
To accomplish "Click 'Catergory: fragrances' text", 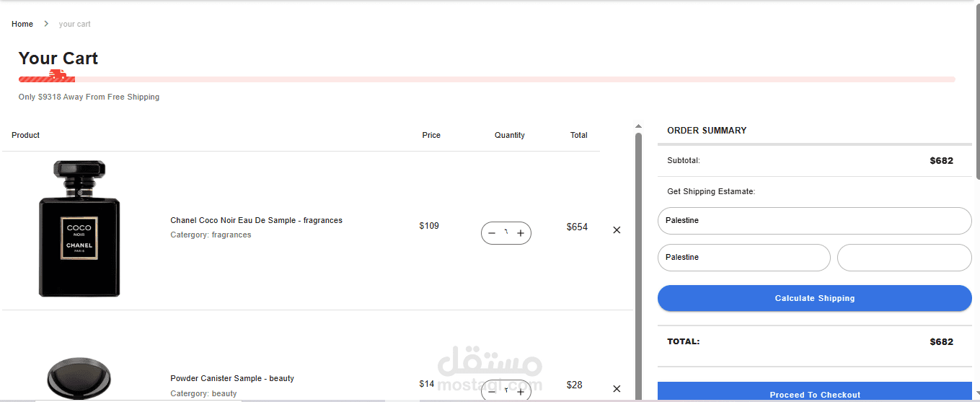I will (x=211, y=235).
